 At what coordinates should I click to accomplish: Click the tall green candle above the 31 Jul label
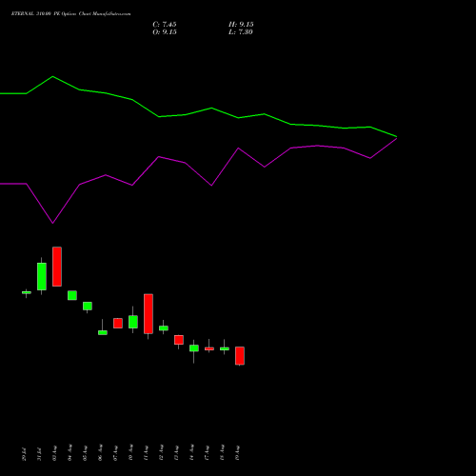[42, 276]
